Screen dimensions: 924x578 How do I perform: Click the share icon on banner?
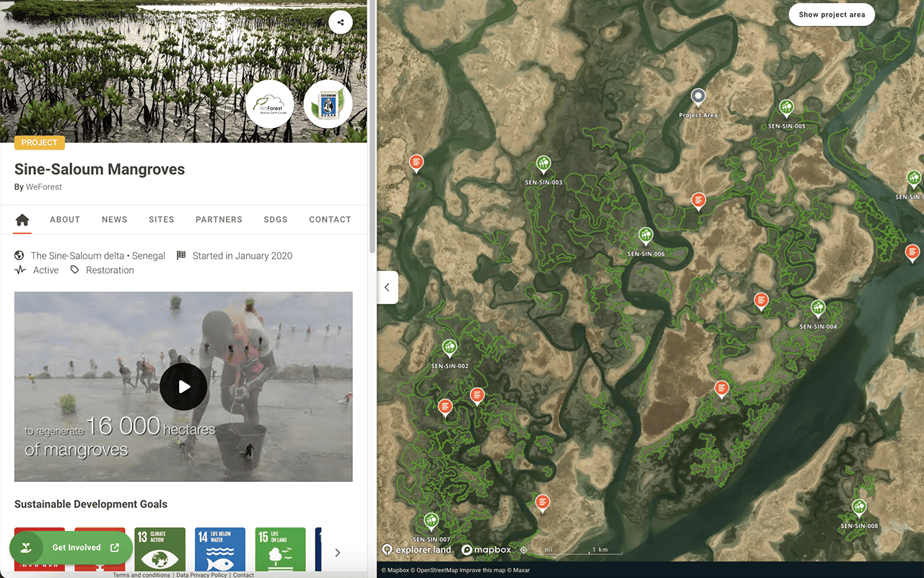[x=340, y=22]
